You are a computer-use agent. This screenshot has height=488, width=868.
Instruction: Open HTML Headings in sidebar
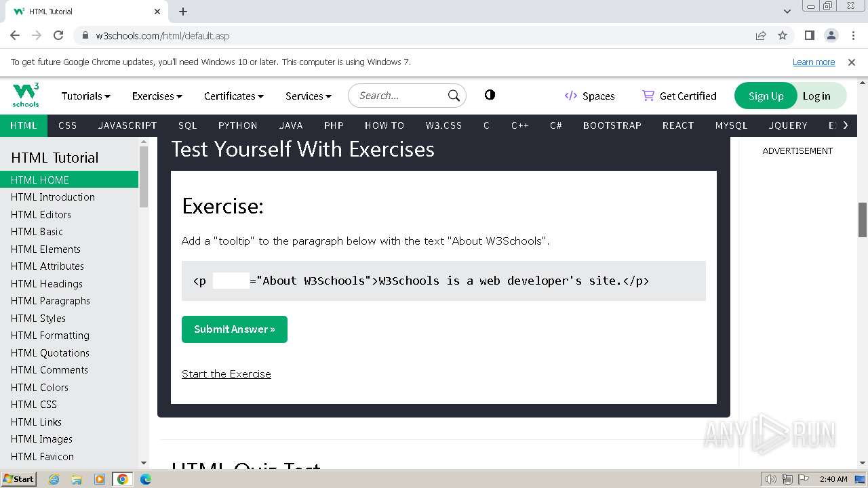tap(69, 283)
